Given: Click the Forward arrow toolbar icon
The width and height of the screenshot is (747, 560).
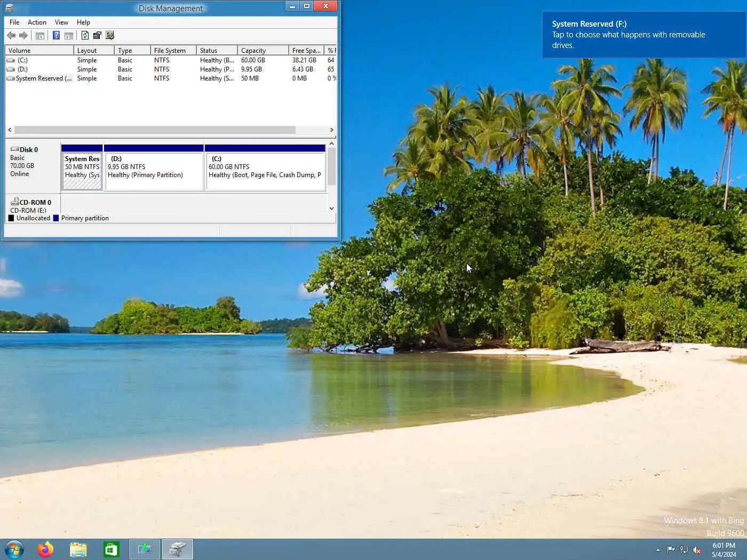Looking at the screenshot, I should coord(23,36).
